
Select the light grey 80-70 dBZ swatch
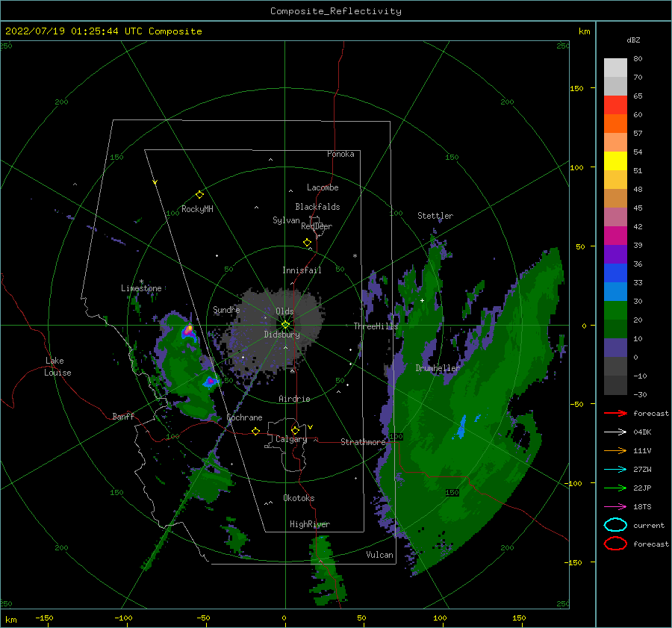pyautogui.click(x=615, y=67)
